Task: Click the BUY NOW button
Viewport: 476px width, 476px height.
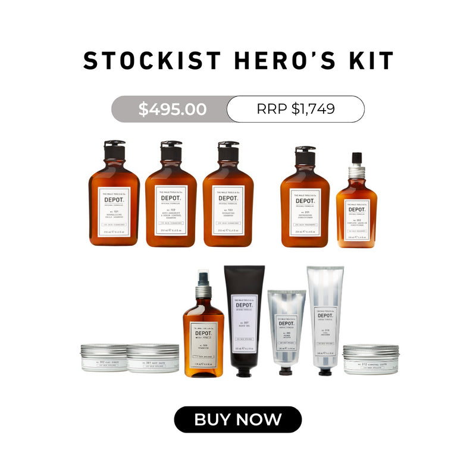Action: click(x=237, y=419)
